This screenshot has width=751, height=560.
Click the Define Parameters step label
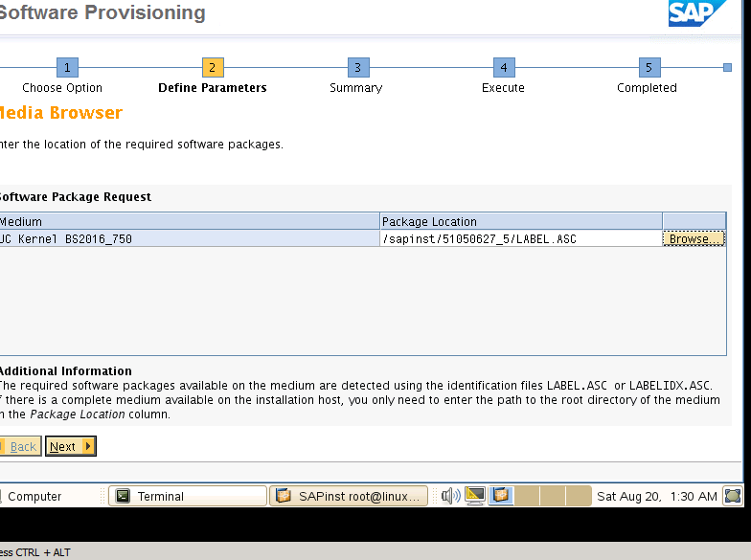tap(213, 88)
